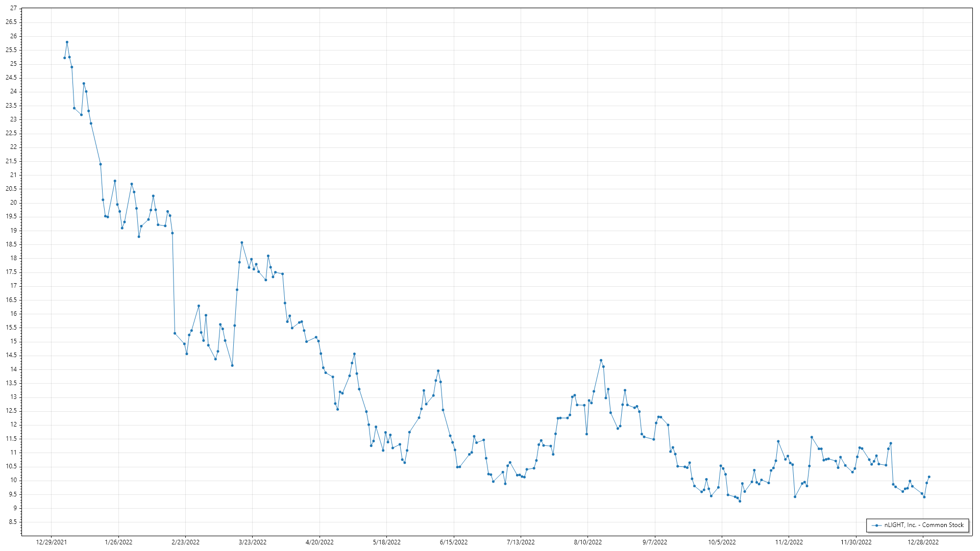Click the 10/5/2022 x-axis date label
Screen dimensions: 980x551
tap(722, 542)
